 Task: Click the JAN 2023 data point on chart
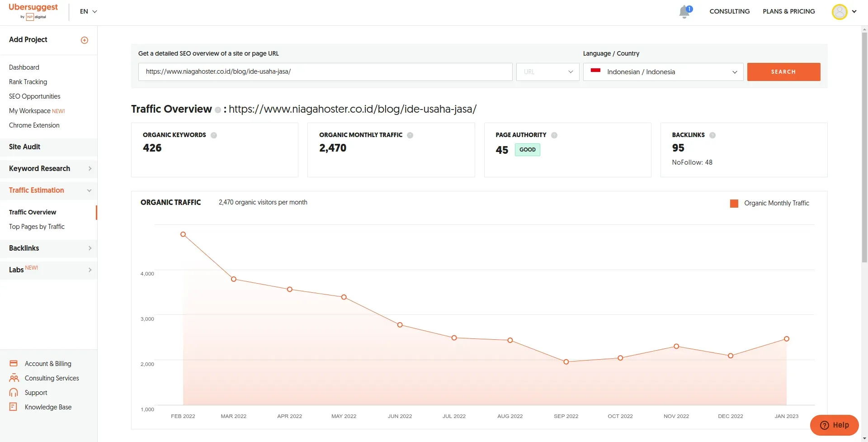pos(787,339)
